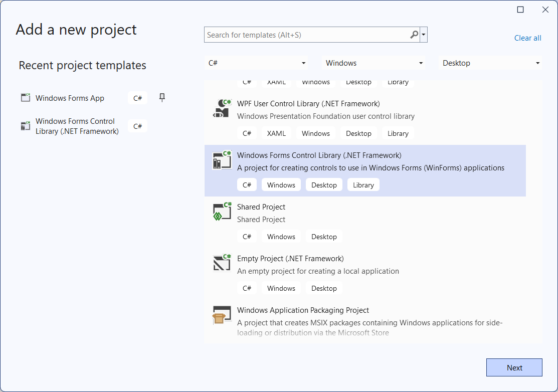This screenshot has width=558, height=392.
Task: Open the search history dropdown arrow
Action: pyautogui.click(x=424, y=35)
